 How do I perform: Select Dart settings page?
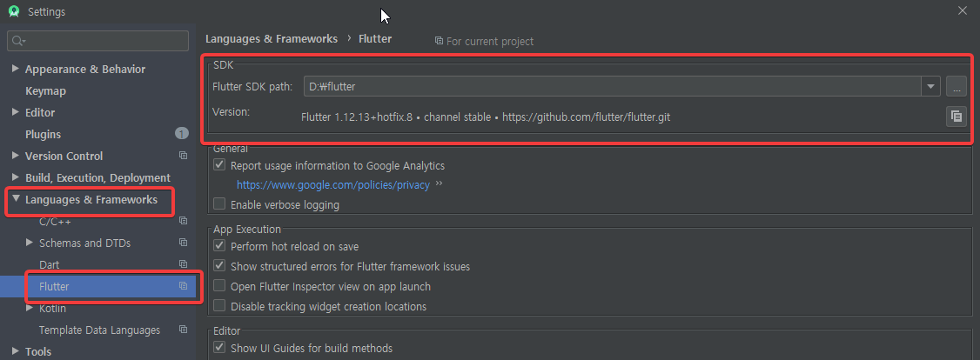pos(50,264)
